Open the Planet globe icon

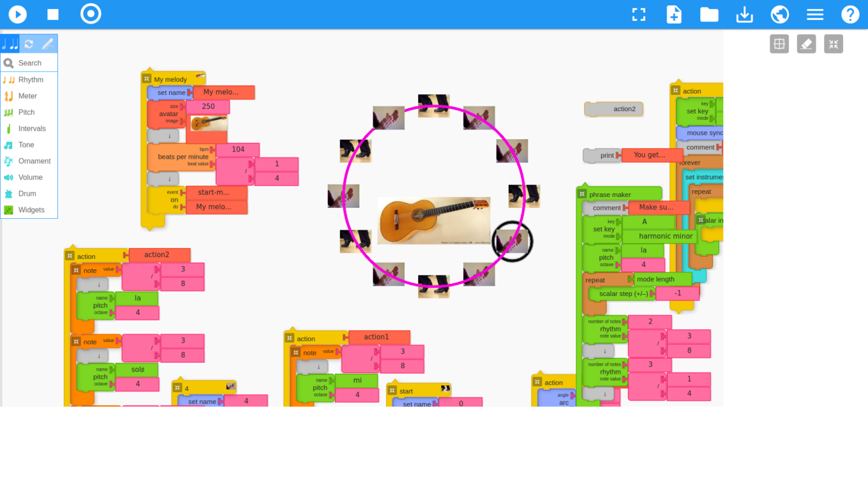tap(779, 14)
